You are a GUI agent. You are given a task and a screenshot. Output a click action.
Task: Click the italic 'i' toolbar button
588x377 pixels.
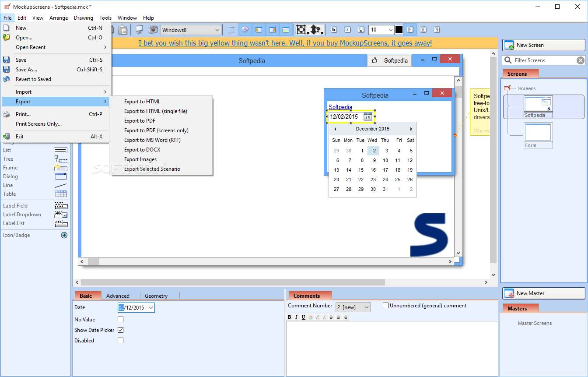347,30
